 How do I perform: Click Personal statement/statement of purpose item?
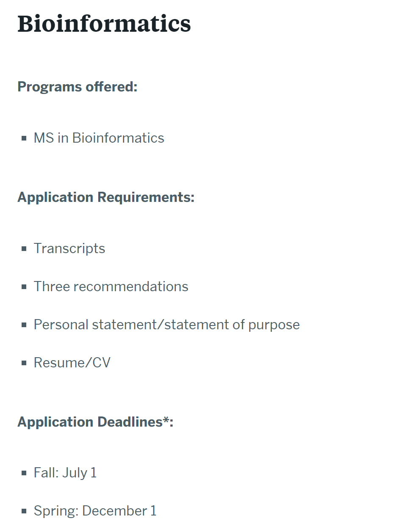pyautogui.click(x=167, y=325)
